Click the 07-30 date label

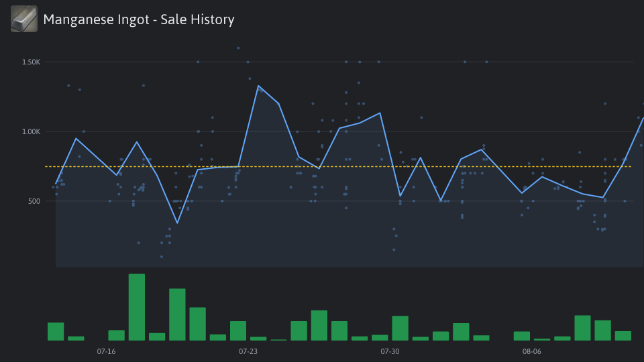click(x=390, y=351)
